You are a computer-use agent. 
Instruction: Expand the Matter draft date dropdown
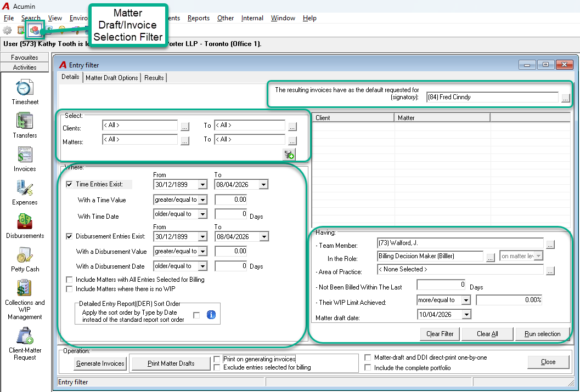(x=466, y=315)
